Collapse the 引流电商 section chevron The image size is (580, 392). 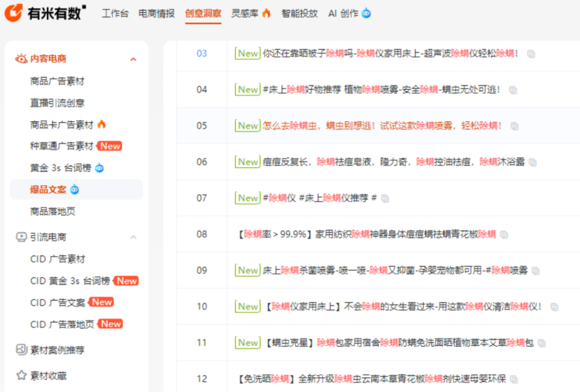134,237
